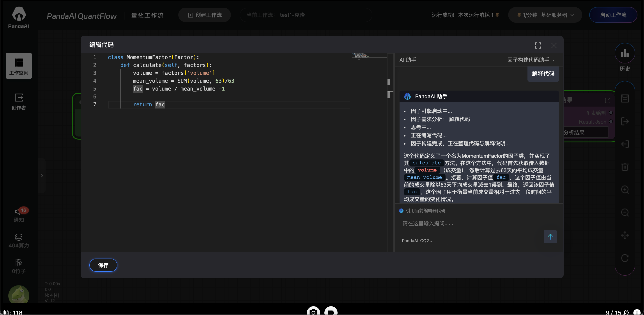Click the 分析结果 field on the result node
The width and height of the screenshot is (644, 315).
(x=586, y=132)
